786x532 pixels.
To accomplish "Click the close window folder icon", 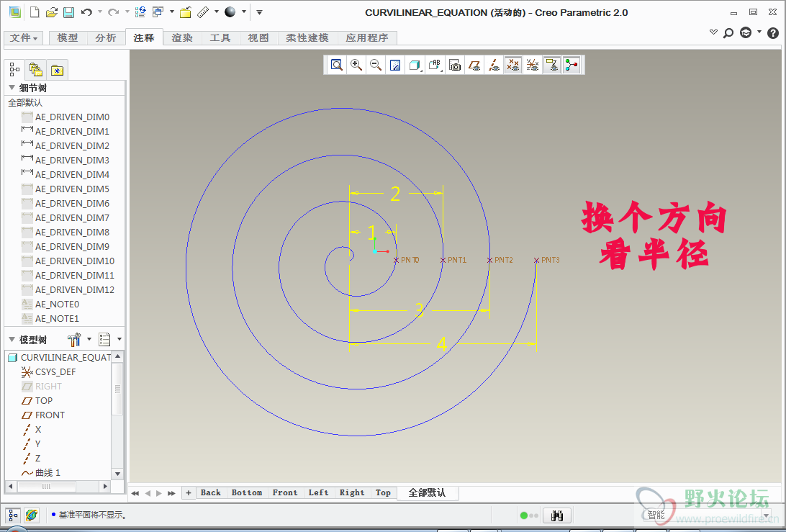I will 186,12.
